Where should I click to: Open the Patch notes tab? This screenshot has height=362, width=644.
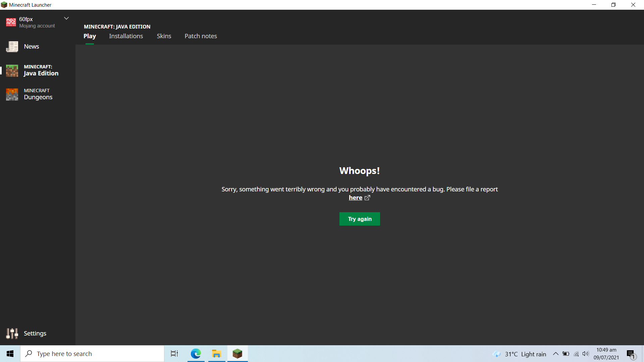(x=201, y=36)
